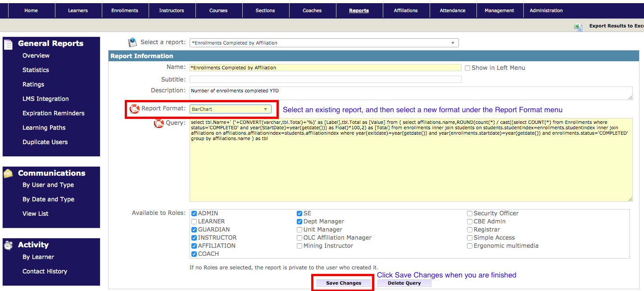Check the LEARNER role checkbox
The width and height of the screenshot is (644, 291).
coord(194,222)
